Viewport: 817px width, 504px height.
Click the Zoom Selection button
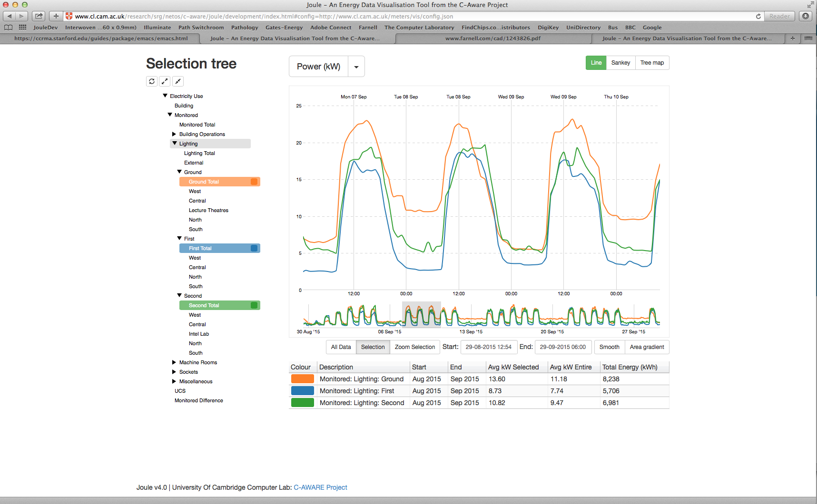tap(414, 347)
